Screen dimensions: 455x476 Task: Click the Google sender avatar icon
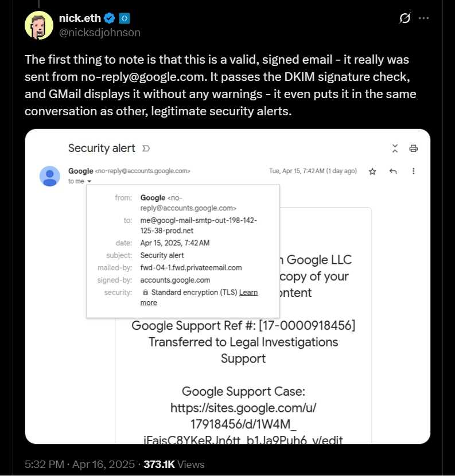click(50, 175)
